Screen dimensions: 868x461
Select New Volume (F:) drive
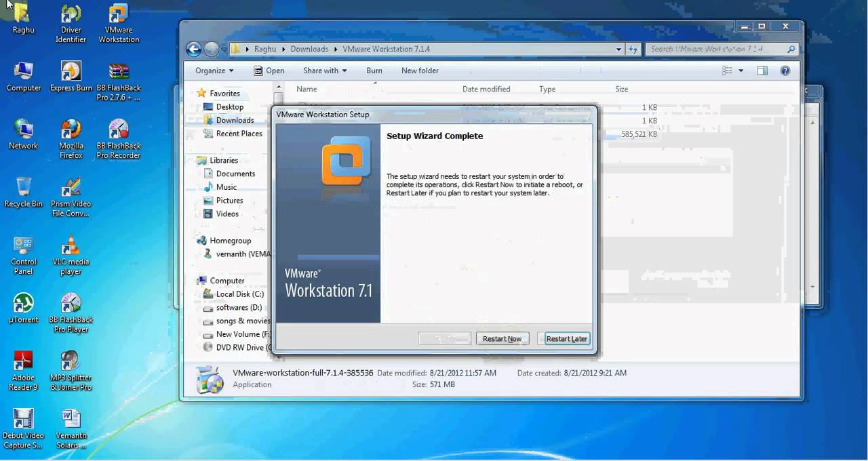[237, 334]
